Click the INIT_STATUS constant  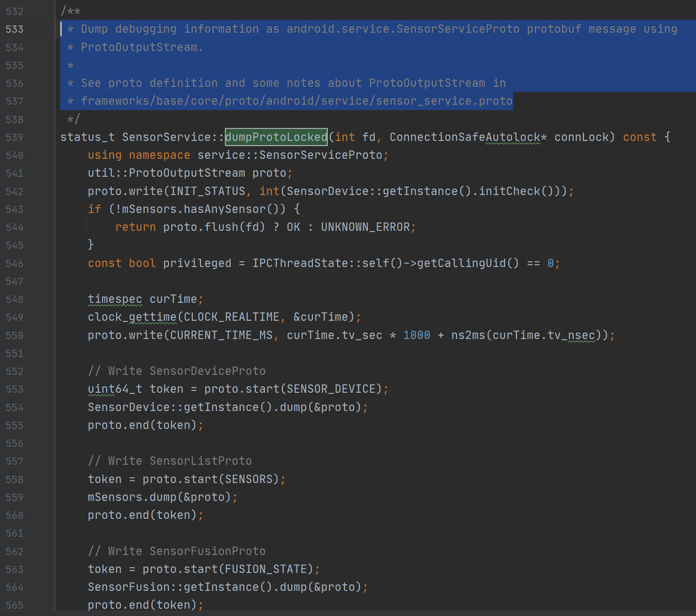(207, 191)
